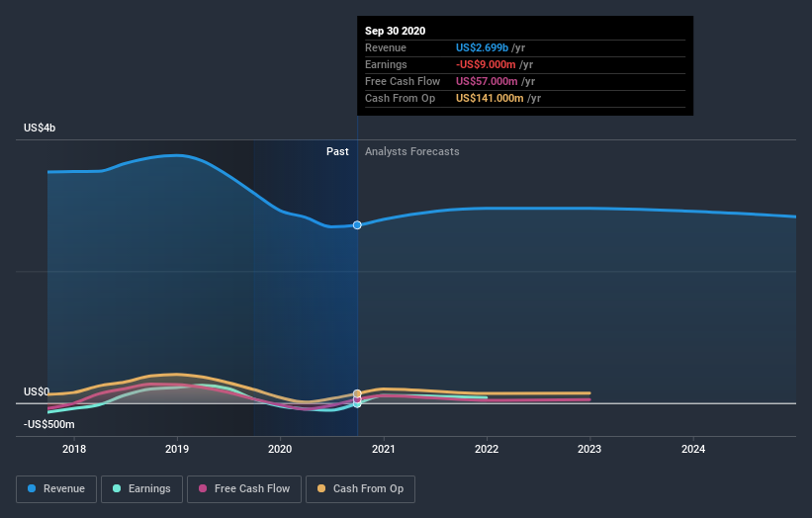Toggle the Free Cash Flow legend series
The image size is (812, 518).
coord(244,489)
